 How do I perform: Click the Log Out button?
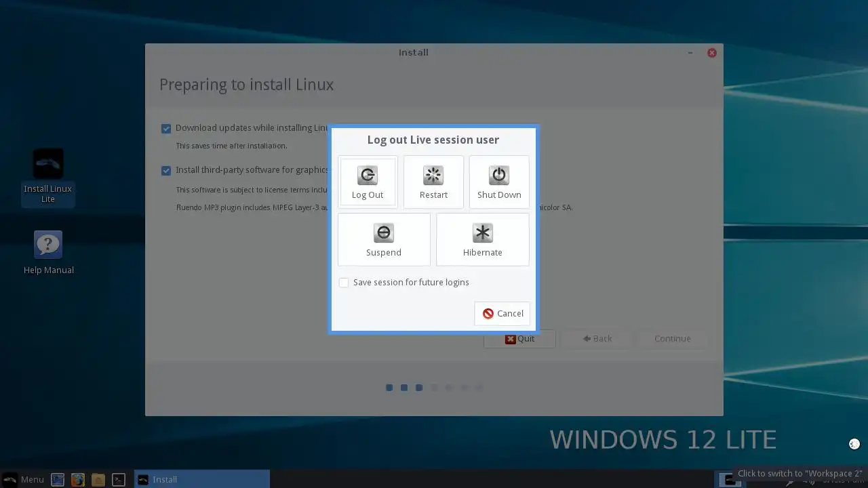(368, 182)
